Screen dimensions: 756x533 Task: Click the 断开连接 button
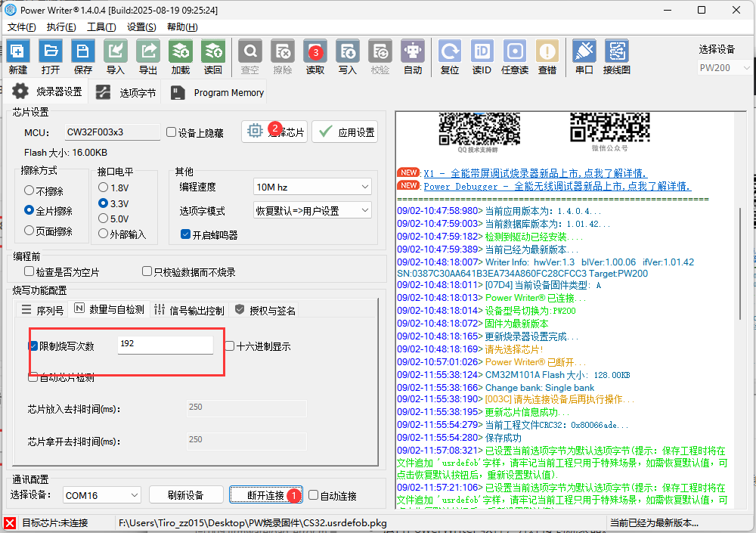coord(265,495)
